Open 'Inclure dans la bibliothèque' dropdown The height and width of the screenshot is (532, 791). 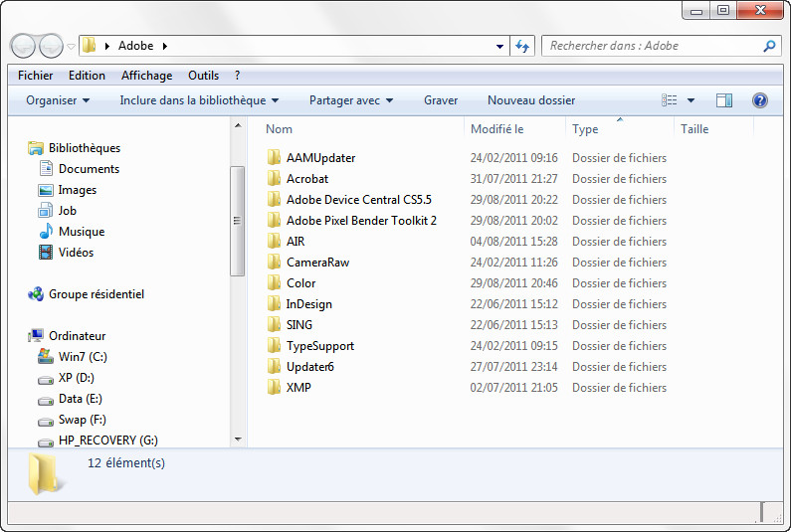[x=199, y=100]
